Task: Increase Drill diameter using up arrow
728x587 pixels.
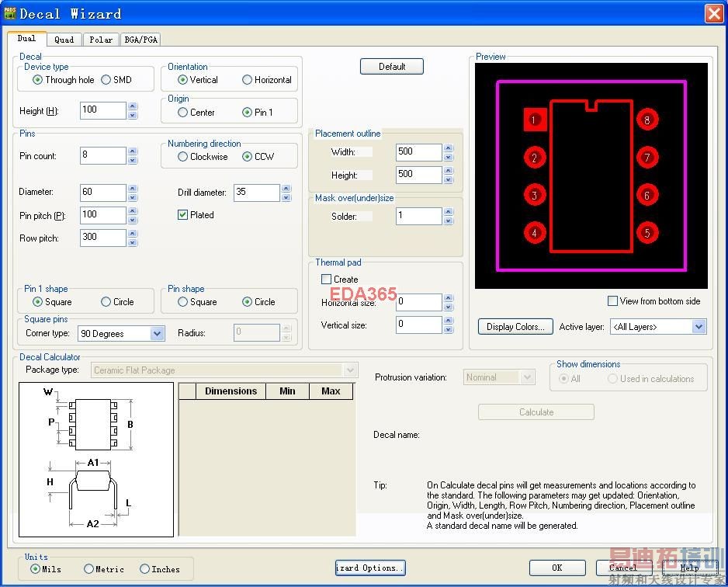Action: pos(286,188)
